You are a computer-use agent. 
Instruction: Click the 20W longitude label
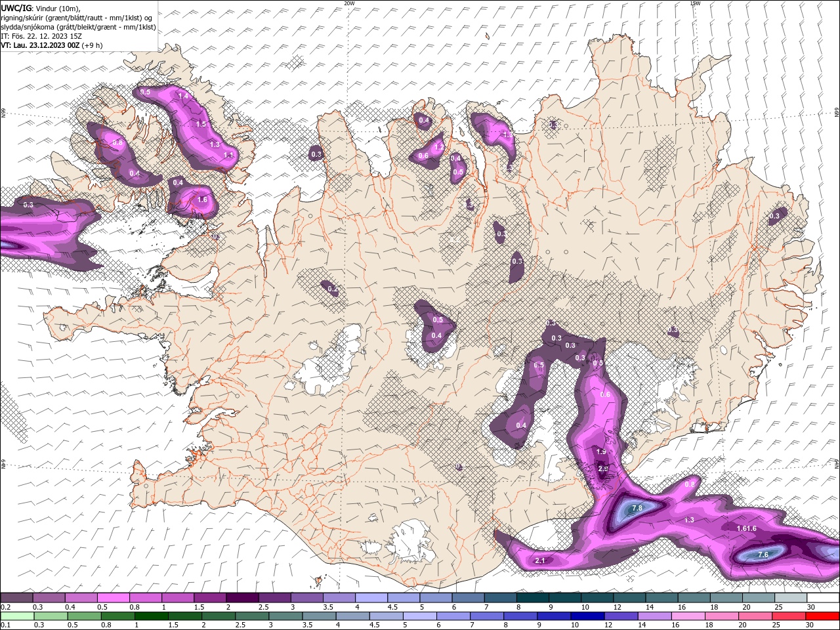click(x=349, y=3)
